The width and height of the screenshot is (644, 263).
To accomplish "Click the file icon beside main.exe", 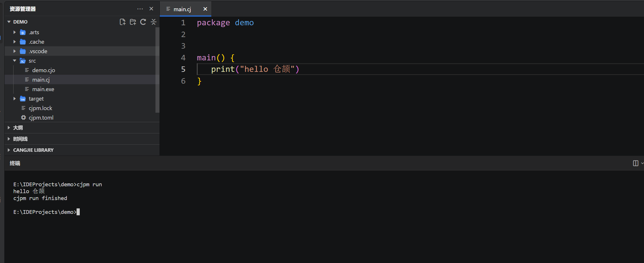I will pos(27,89).
